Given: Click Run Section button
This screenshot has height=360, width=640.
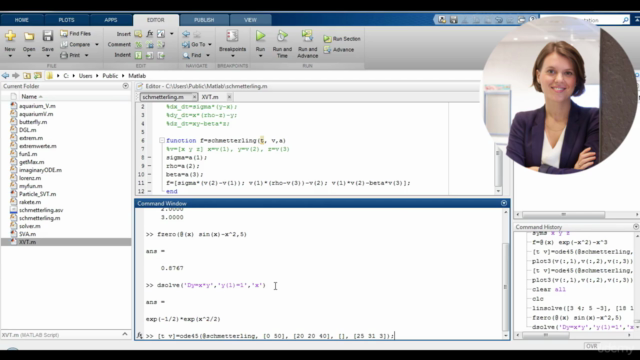Looking at the screenshot, I should (342, 39).
